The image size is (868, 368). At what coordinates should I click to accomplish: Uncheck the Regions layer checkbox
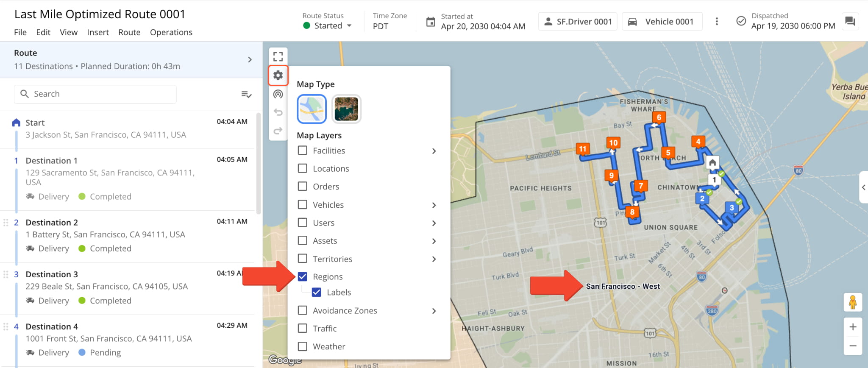(303, 277)
